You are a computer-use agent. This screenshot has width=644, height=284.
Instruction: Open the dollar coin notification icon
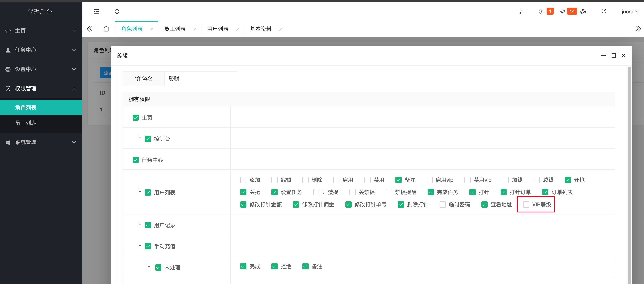[x=541, y=12]
